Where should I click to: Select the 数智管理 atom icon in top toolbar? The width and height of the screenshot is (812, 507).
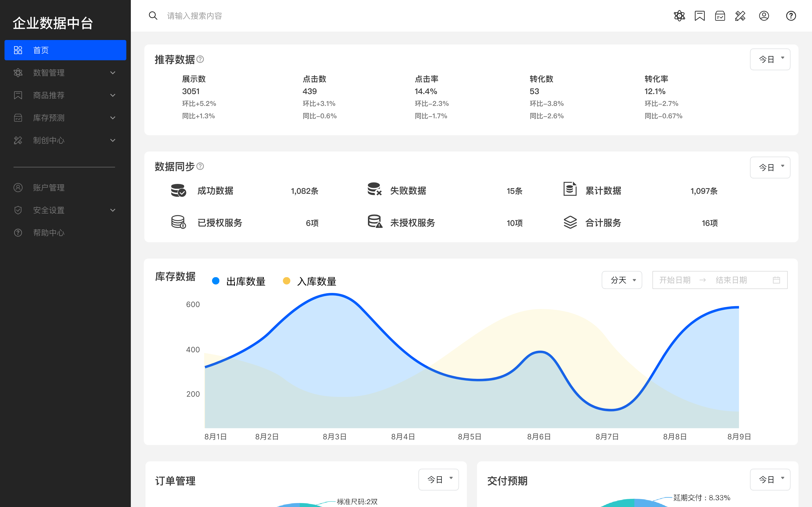679,15
